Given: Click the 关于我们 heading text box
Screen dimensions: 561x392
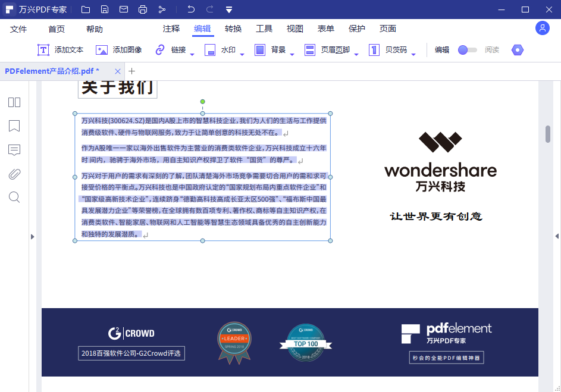Looking at the screenshot, I should 117,89.
